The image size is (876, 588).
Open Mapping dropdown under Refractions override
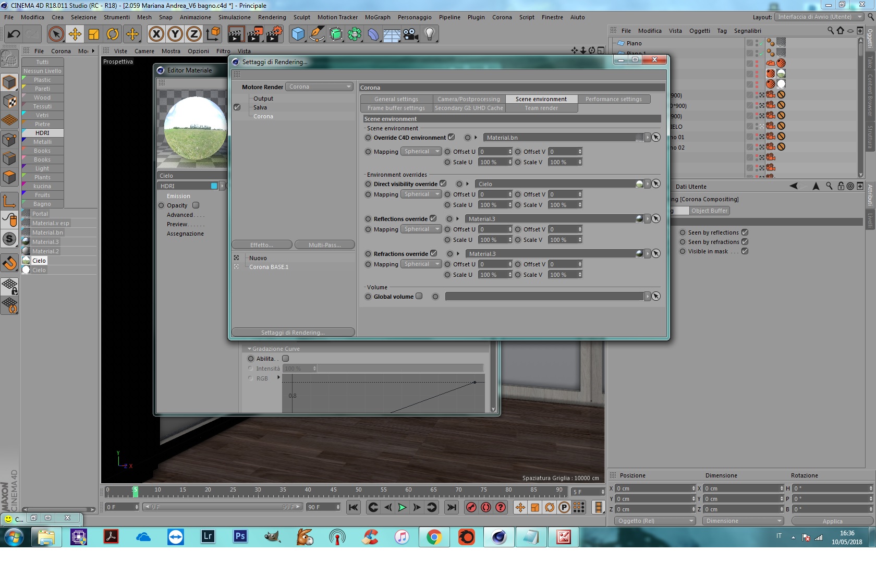tap(421, 264)
